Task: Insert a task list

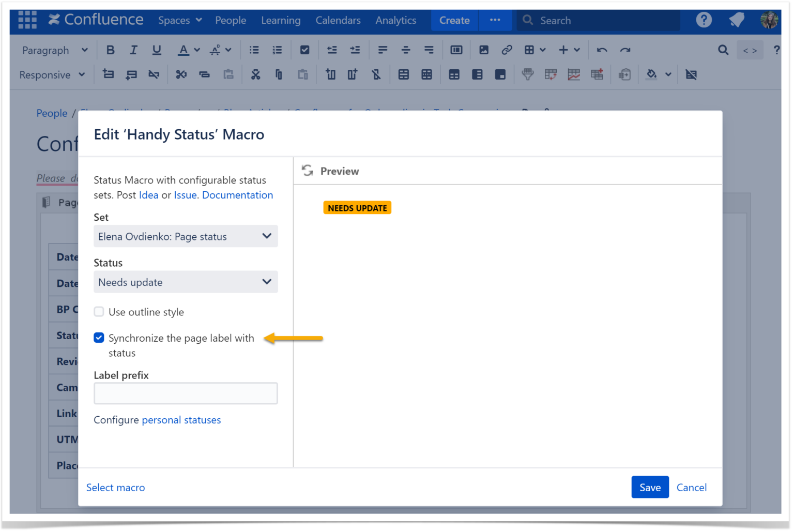Action: pyautogui.click(x=305, y=50)
